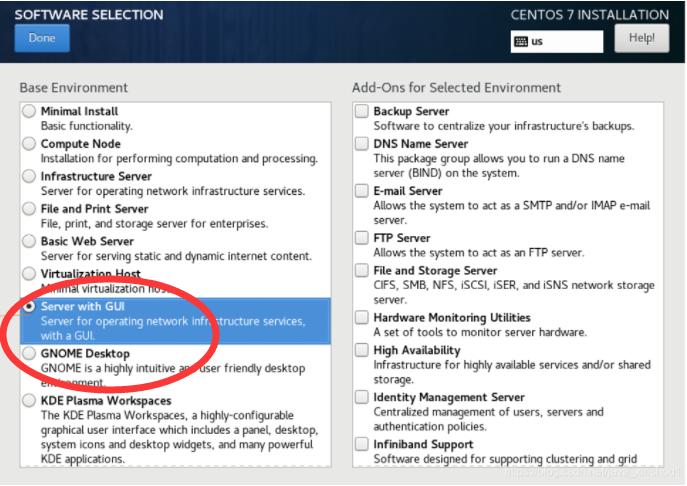Enable the Backup Server add-on

pyautogui.click(x=361, y=111)
